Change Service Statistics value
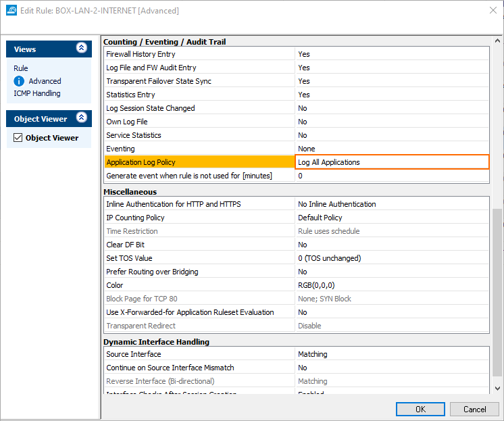The width and height of the screenshot is (504, 421). (392, 135)
